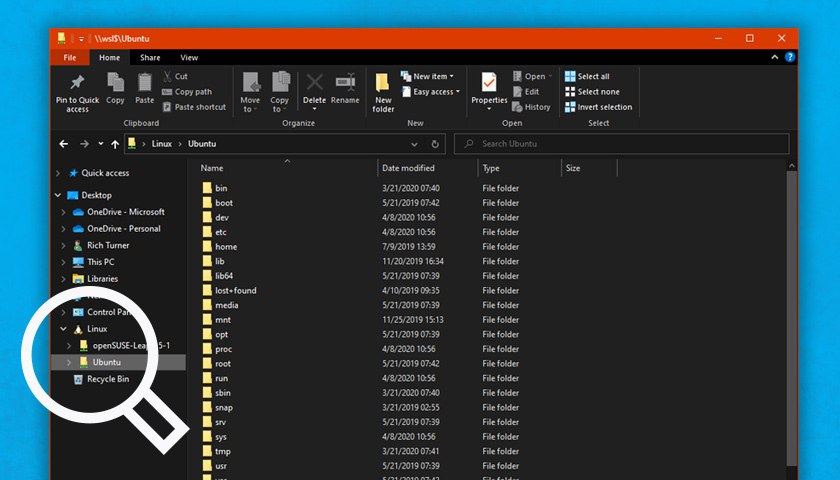Open the etc folder
This screenshot has height=480, width=840.
[221, 232]
